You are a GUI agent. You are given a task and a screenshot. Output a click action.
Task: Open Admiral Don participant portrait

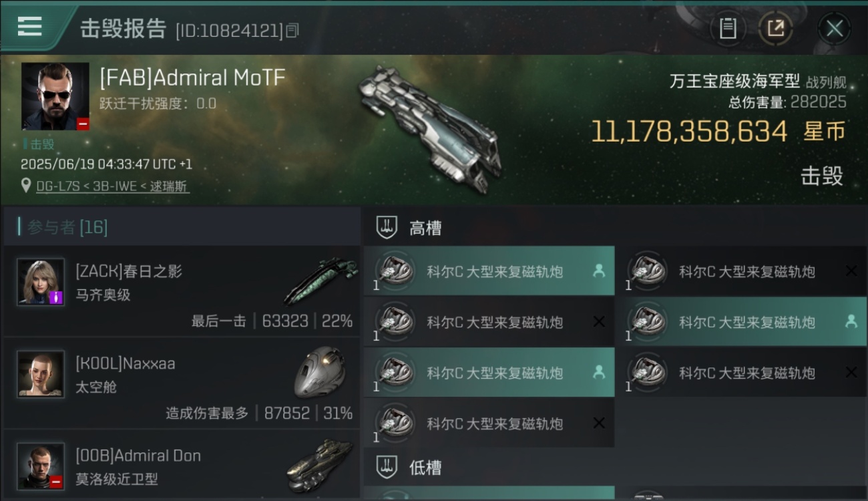click(x=41, y=466)
